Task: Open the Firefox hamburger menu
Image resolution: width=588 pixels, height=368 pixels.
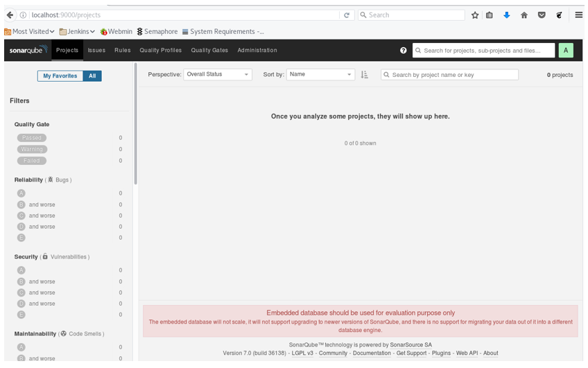Action: [x=578, y=15]
